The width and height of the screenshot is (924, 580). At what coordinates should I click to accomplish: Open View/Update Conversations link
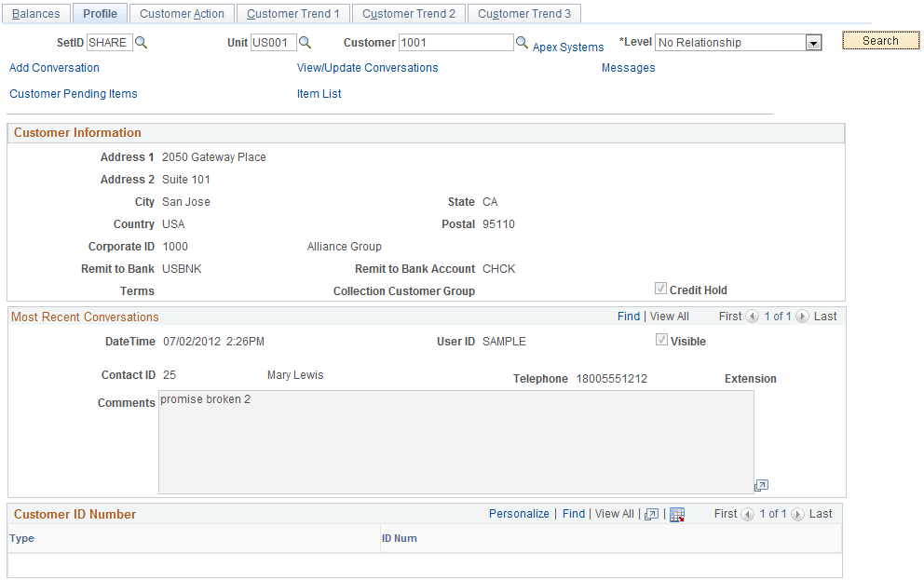coord(367,67)
